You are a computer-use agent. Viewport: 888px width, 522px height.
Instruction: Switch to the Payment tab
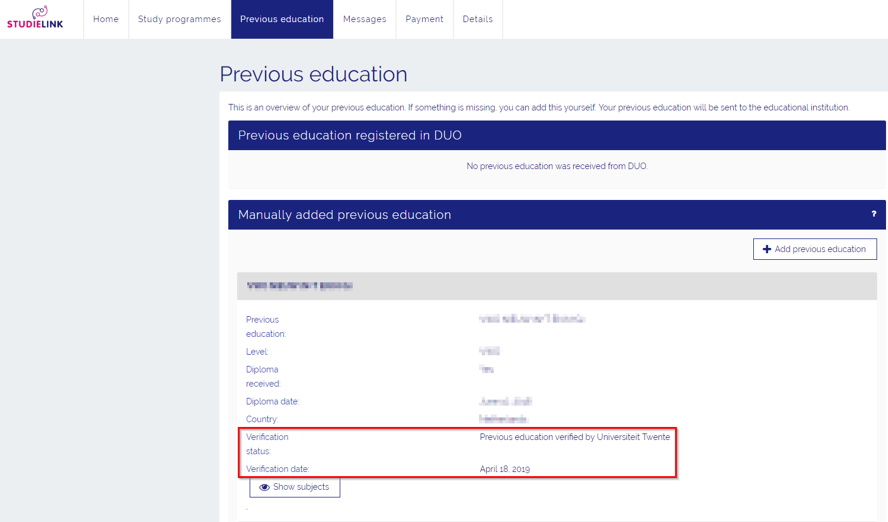(x=424, y=19)
